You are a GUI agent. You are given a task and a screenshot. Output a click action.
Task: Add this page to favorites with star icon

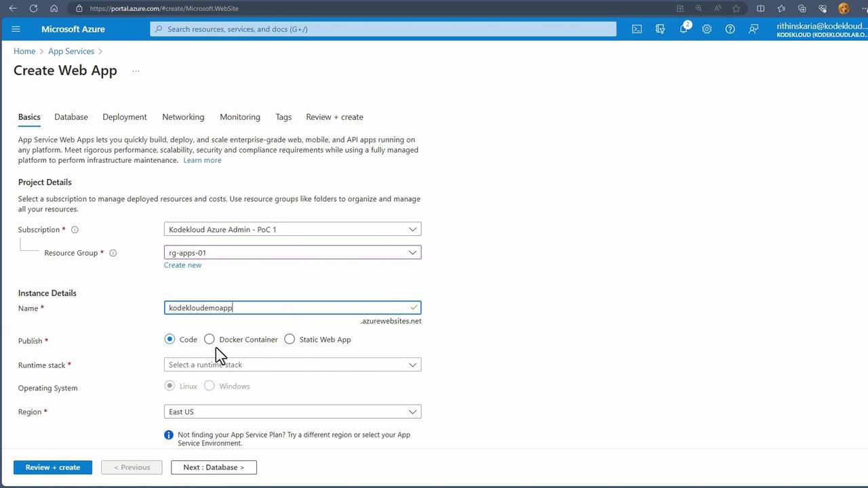point(736,8)
